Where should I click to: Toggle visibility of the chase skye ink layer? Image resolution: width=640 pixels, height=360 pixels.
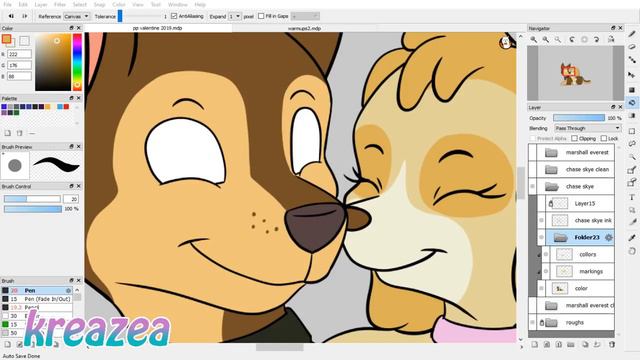(x=541, y=220)
